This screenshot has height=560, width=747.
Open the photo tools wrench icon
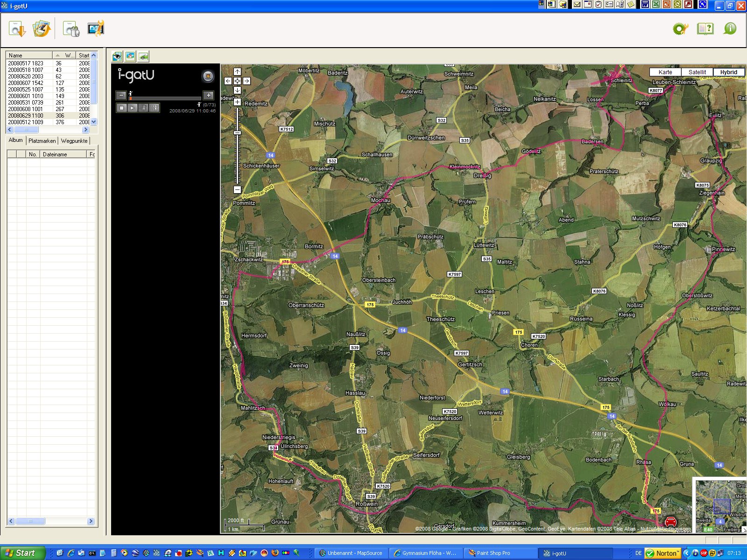(x=96, y=28)
